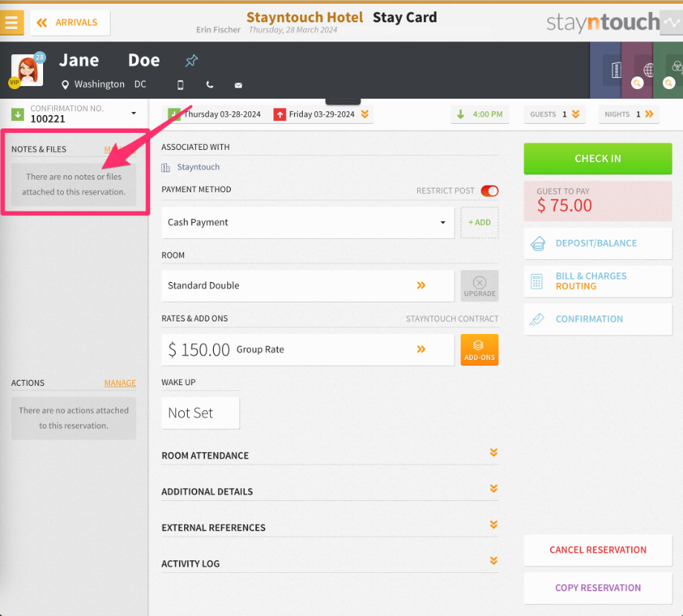Open the Add-Ons button

(479, 350)
